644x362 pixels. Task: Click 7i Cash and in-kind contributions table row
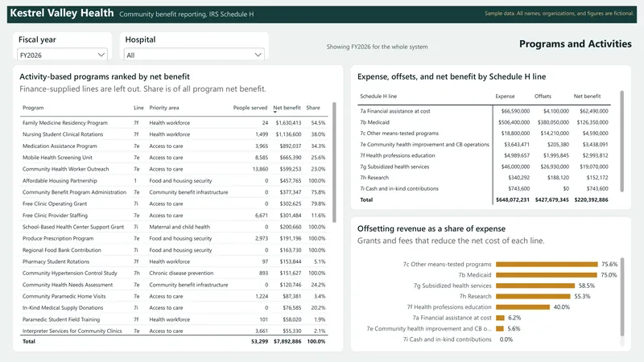click(x=485, y=189)
